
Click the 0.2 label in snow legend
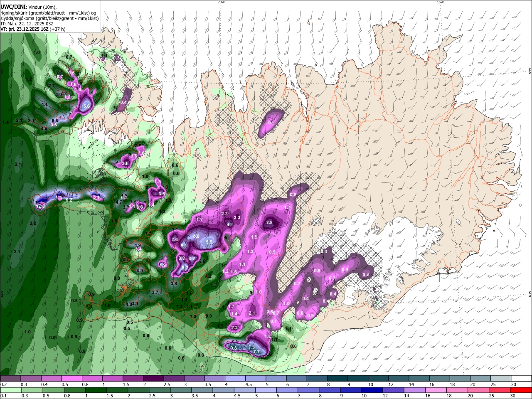(x=3, y=384)
